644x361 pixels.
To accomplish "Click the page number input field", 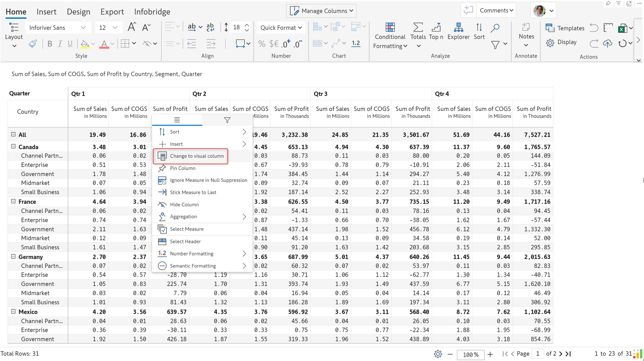I will (x=537, y=354).
